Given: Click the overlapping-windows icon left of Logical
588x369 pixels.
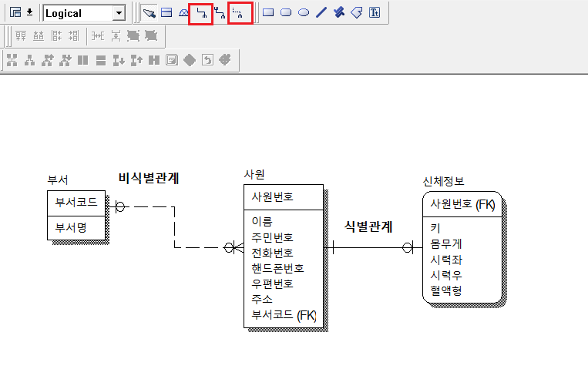Looking at the screenshot, I should click(15, 13).
